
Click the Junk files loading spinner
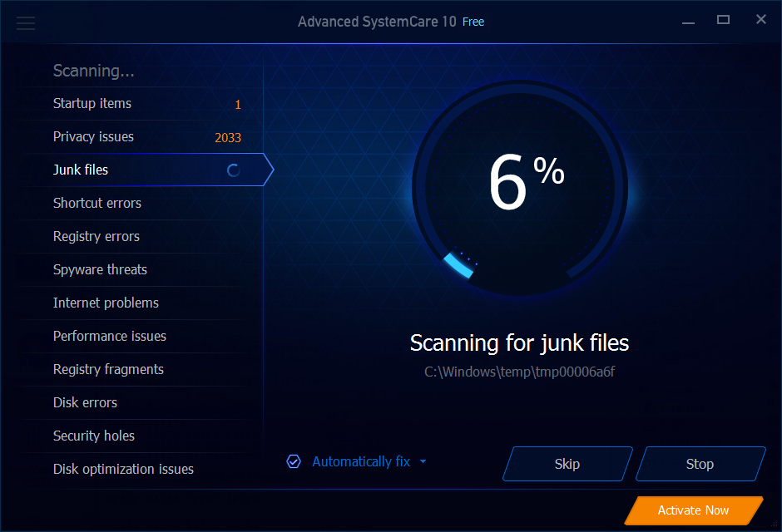point(234,170)
